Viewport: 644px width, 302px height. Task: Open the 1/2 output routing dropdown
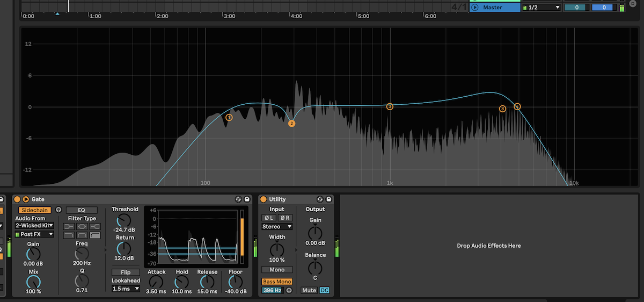click(x=542, y=8)
